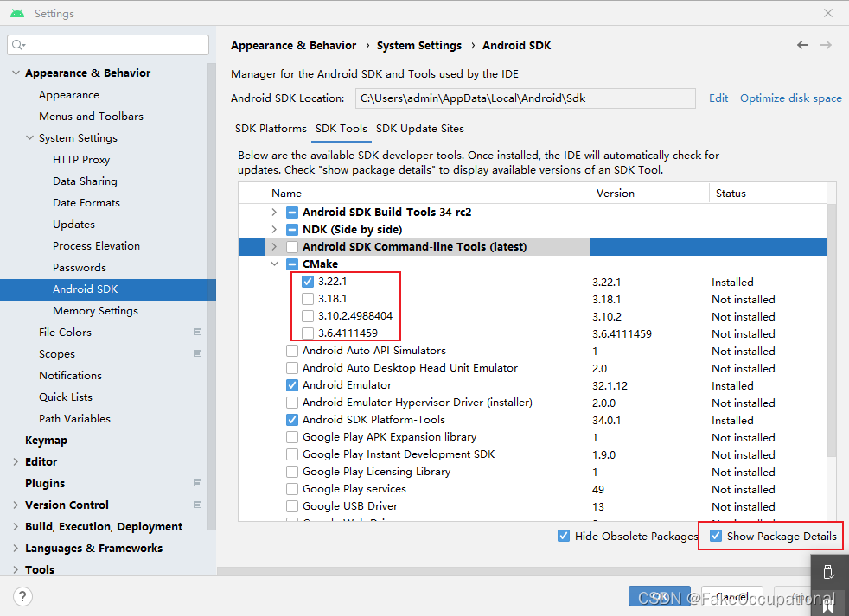Open Process Elevation settings
Viewport: 849px width, 616px height.
[x=96, y=245]
